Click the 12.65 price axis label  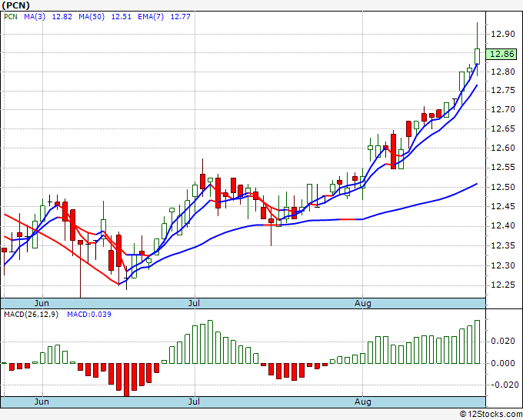point(503,128)
